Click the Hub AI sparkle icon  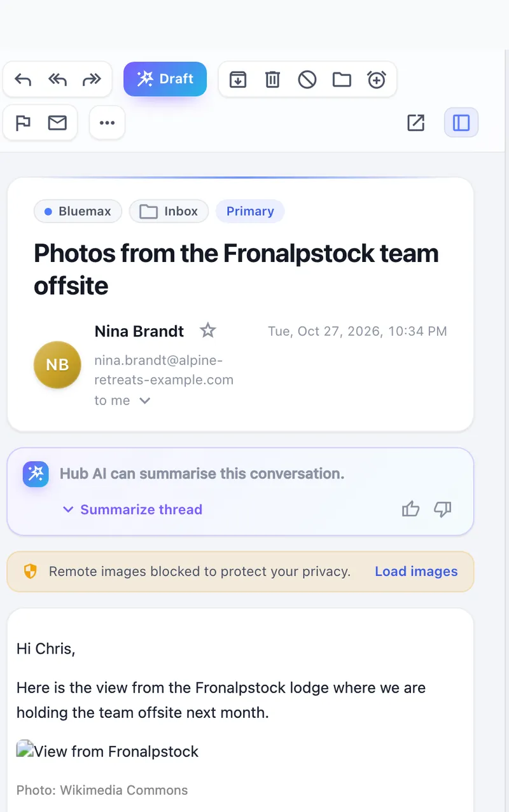36,474
